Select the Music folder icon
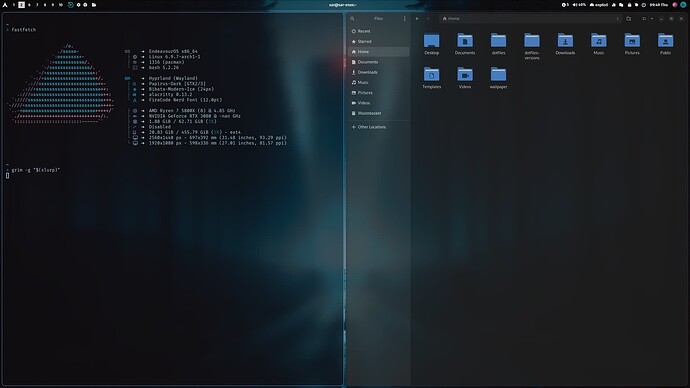This screenshot has width=690, height=388. 598,41
